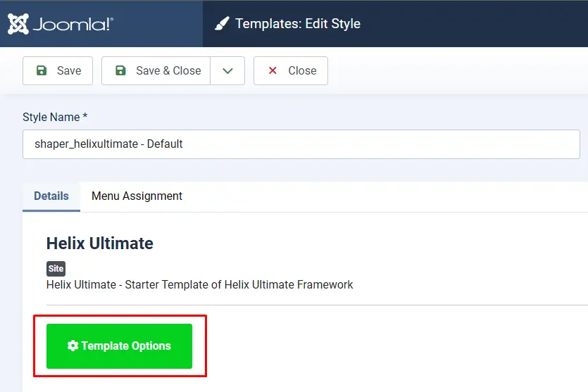Focus the Style Name input field
Screen dimensions: 588x392
coord(301,144)
